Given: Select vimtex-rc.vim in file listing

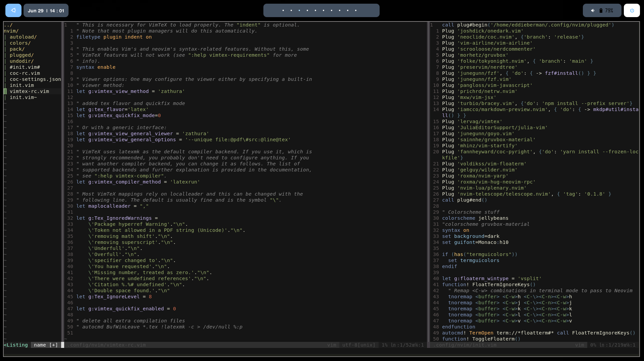Looking at the screenshot, I should coord(29,91).
